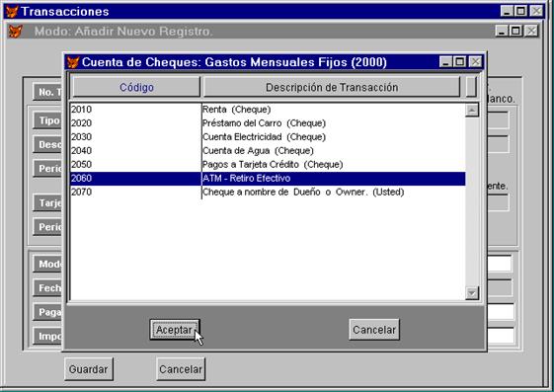Sort by the Código column header
Viewport: 554px width, 392px height.
tap(136, 87)
